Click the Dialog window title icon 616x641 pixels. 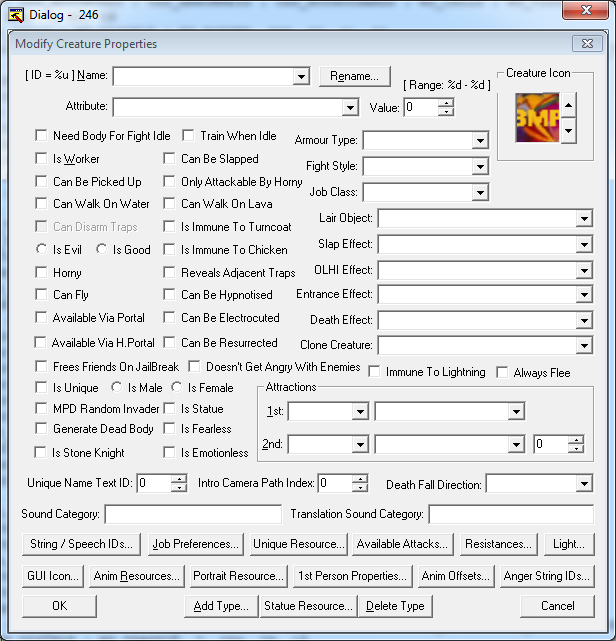point(16,15)
